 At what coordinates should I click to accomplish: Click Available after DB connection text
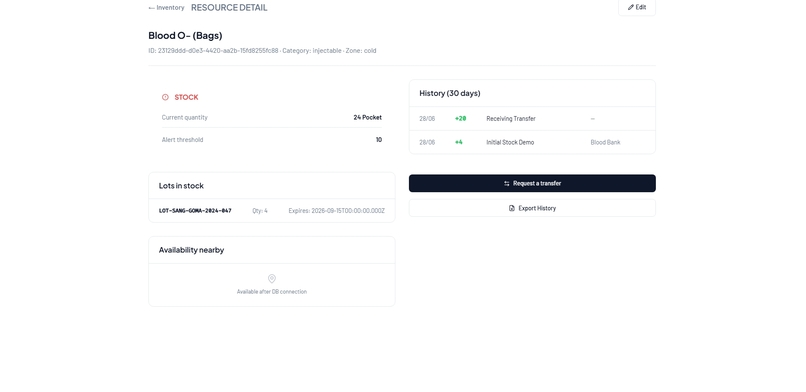point(272,292)
